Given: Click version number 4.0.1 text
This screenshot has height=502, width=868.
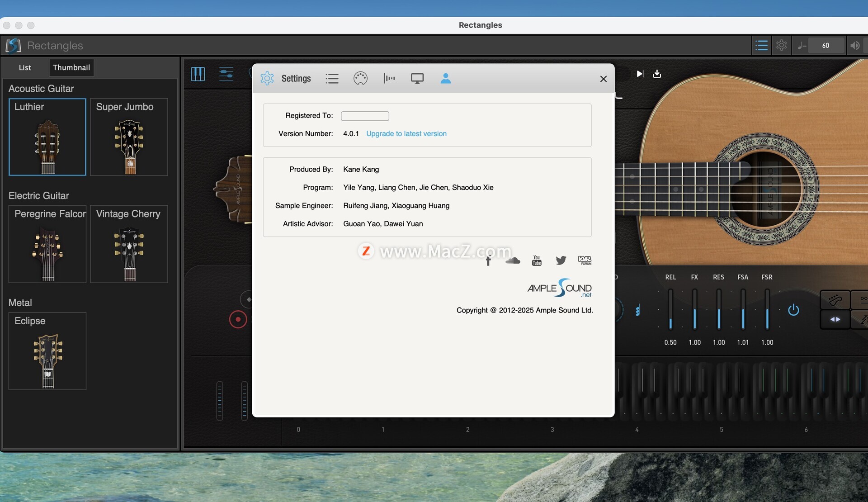Looking at the screenshot, I should point(351,133).
